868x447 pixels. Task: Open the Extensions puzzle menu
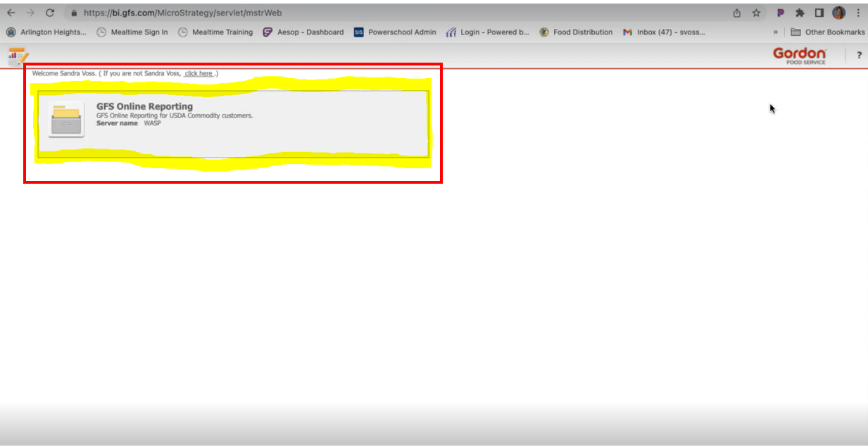pyautogui.click(x=800, y=13)
